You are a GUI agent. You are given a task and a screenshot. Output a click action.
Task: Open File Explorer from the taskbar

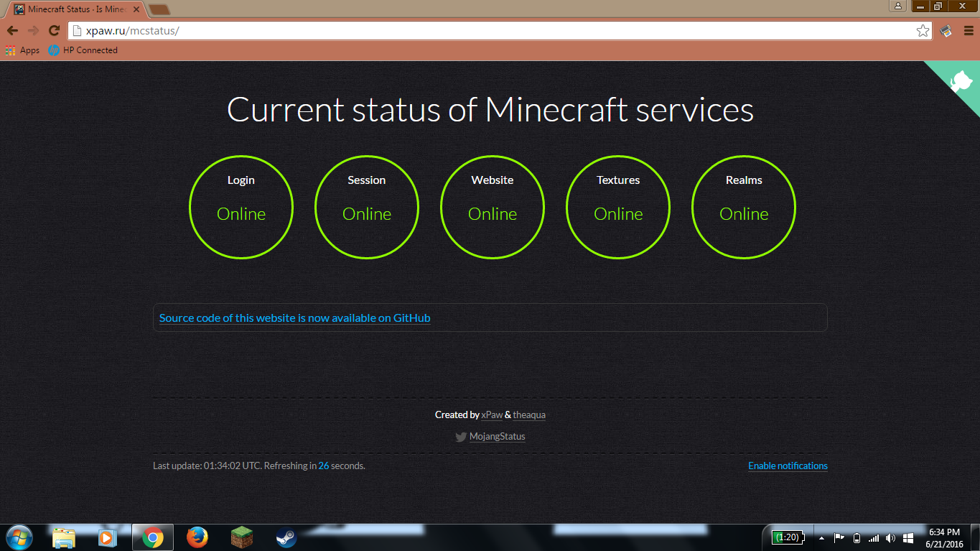point(64,537)
